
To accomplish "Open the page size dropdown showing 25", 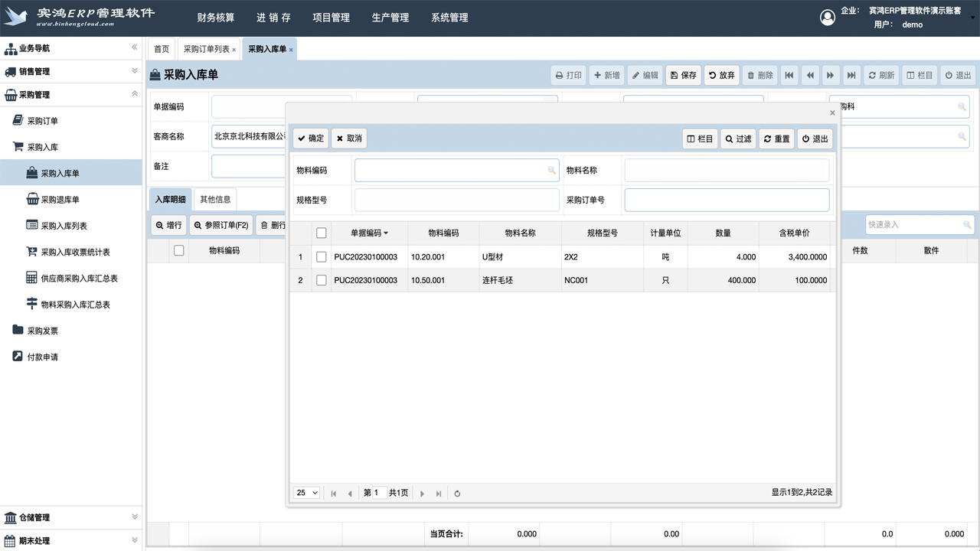I will point(306,493).
